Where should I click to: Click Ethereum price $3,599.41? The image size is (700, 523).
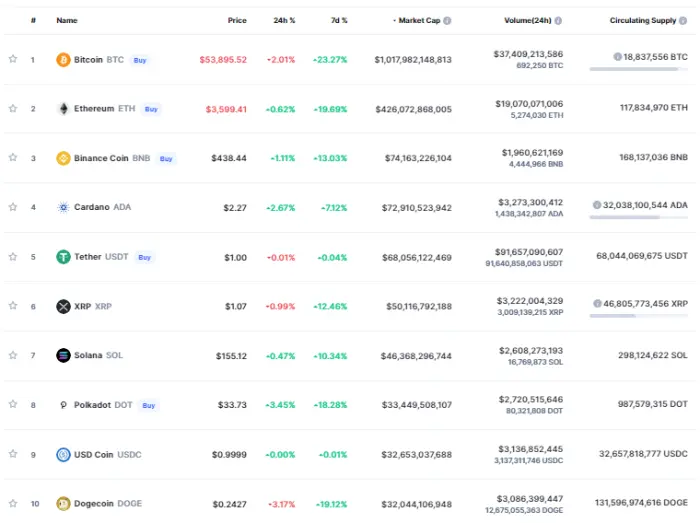226,109
